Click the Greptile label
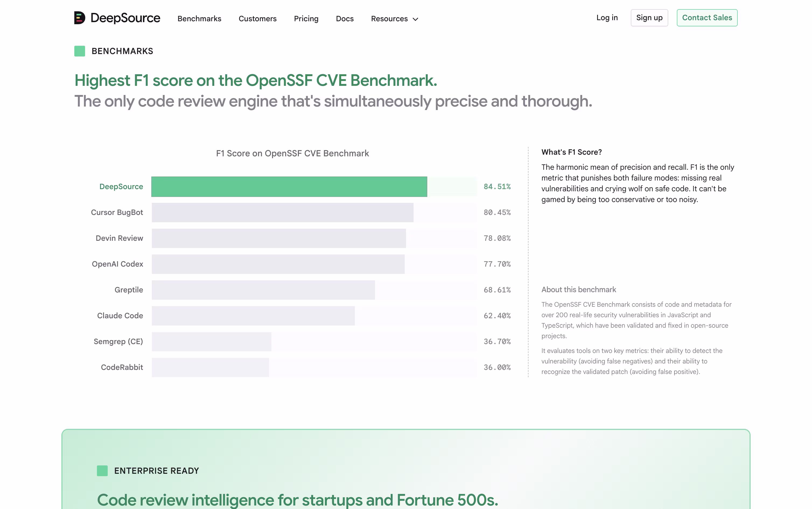Viewport: 812px width, 509px height. (x=129, y=290)
